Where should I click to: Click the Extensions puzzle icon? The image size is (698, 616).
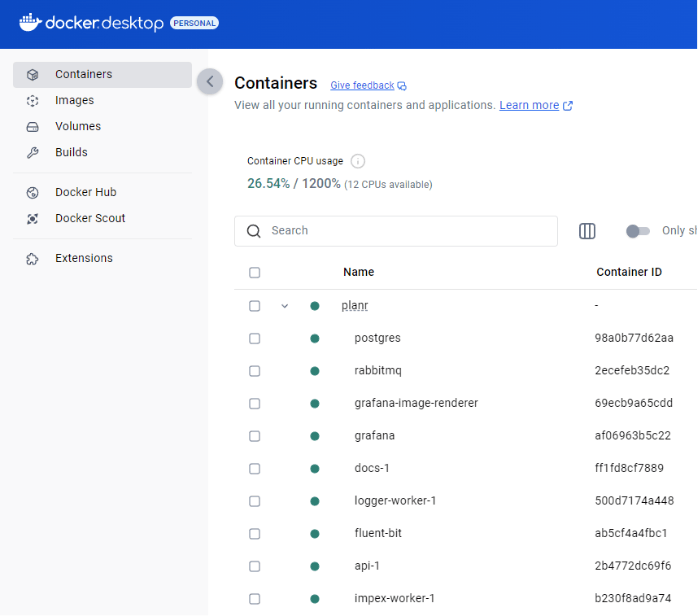33,258
